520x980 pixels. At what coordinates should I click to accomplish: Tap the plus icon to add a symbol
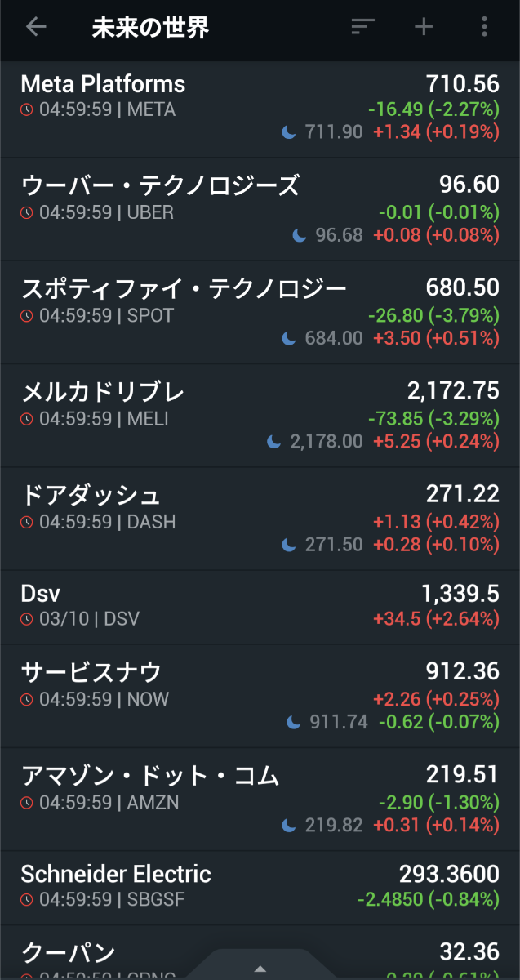(x=423, y=27)
